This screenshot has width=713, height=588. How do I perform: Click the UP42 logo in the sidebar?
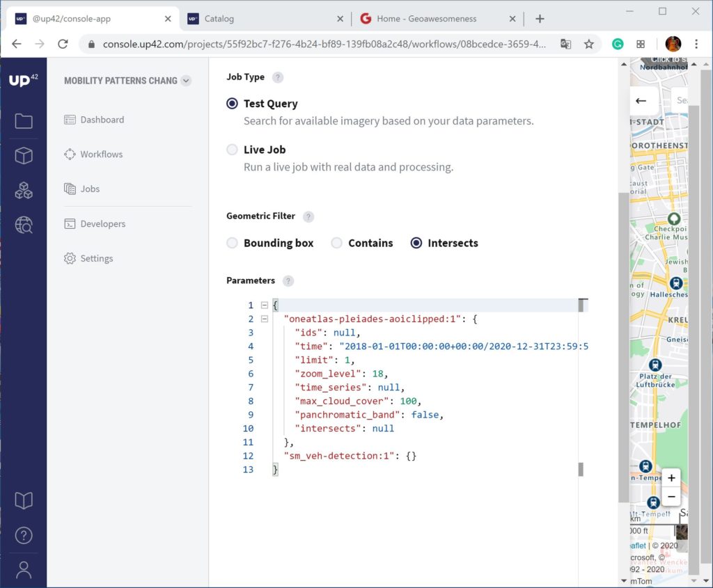click(23, 80)
